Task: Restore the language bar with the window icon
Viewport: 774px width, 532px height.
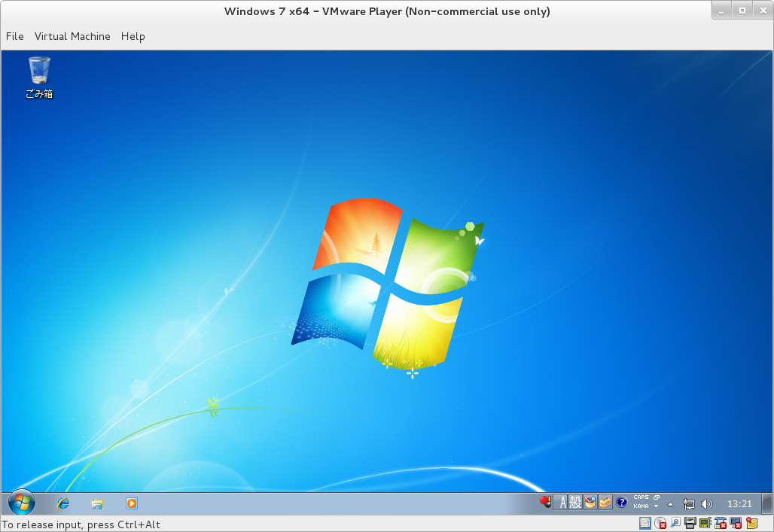Action: pos(657,497)
